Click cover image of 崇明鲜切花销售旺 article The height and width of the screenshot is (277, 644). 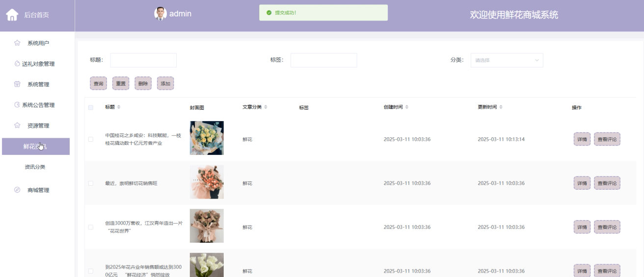point(207,182)
